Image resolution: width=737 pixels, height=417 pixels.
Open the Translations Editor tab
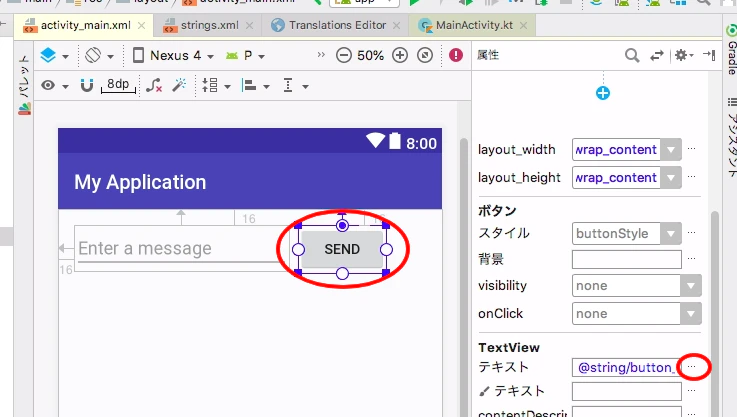click(337, 25)
